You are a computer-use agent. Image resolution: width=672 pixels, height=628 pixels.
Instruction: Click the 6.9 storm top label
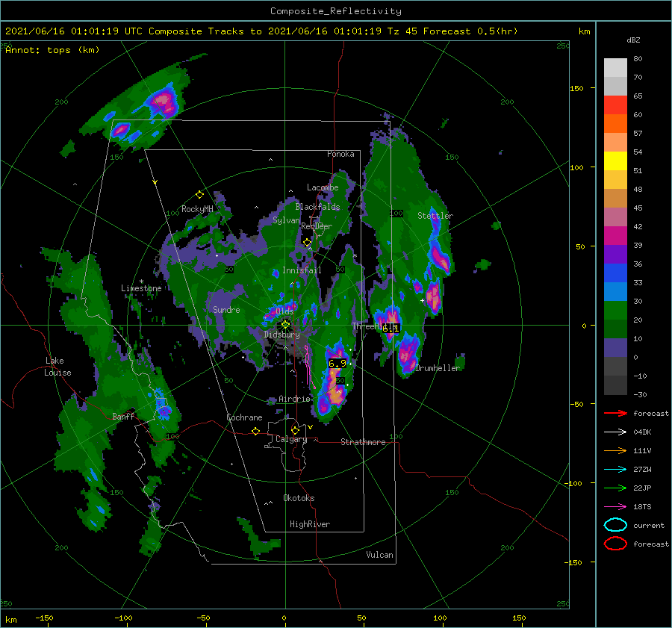tap(337, 364)
